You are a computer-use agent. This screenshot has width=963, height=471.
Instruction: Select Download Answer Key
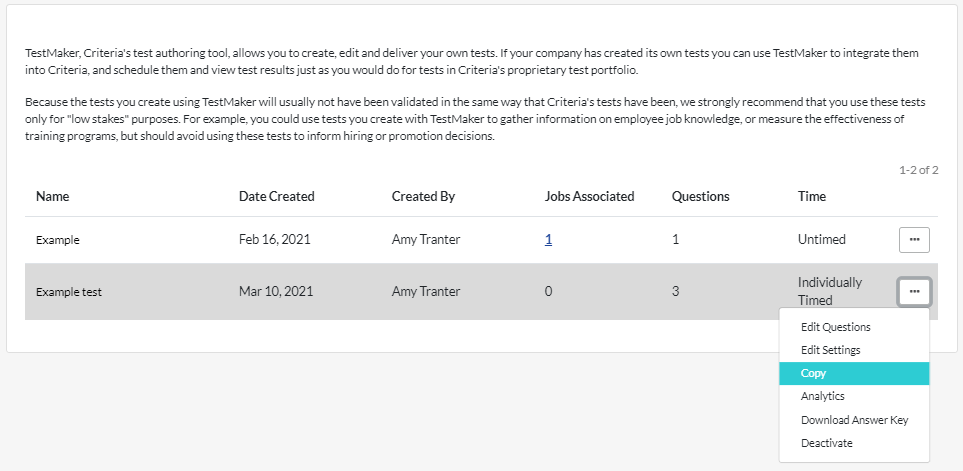[x=854, y=420]
